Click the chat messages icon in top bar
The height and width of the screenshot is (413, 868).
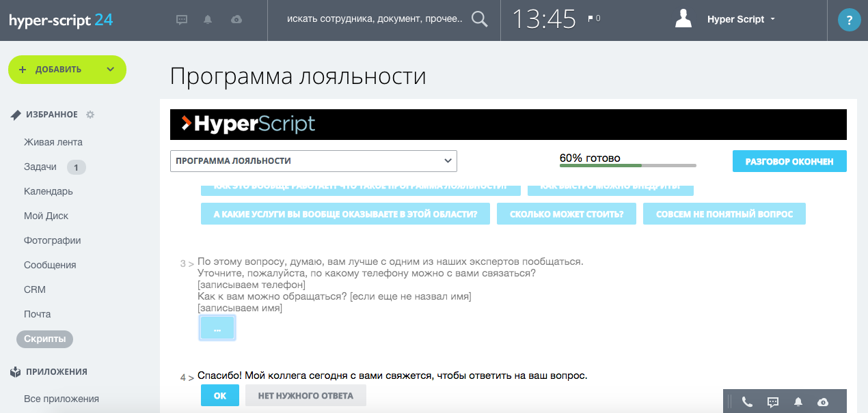(x=181, y=19)
